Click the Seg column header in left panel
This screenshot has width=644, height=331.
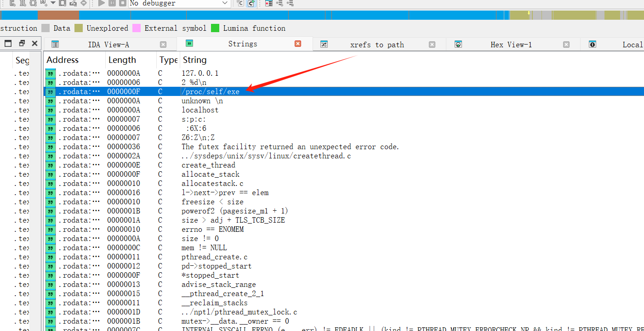tap(22, 60)
